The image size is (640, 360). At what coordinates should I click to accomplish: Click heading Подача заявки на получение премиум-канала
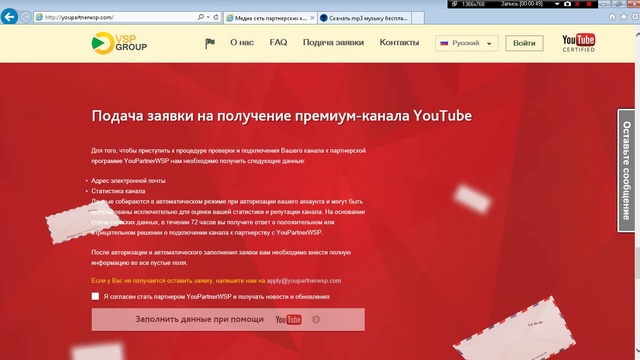(282, 116)
